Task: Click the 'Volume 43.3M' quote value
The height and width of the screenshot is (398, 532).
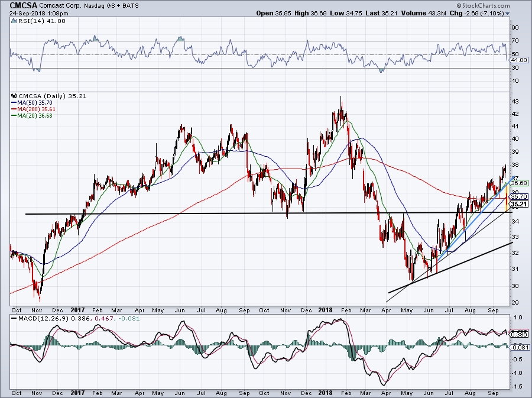Action: coord(423,13)
